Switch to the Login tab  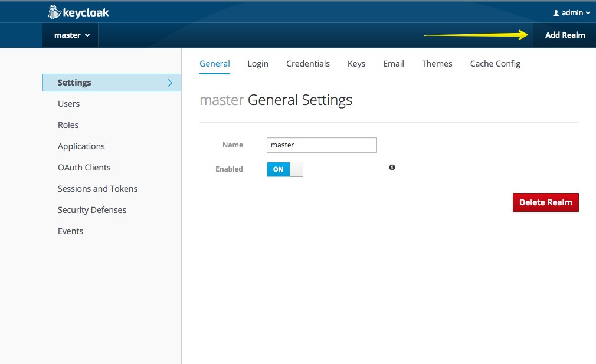click(258, 64)
